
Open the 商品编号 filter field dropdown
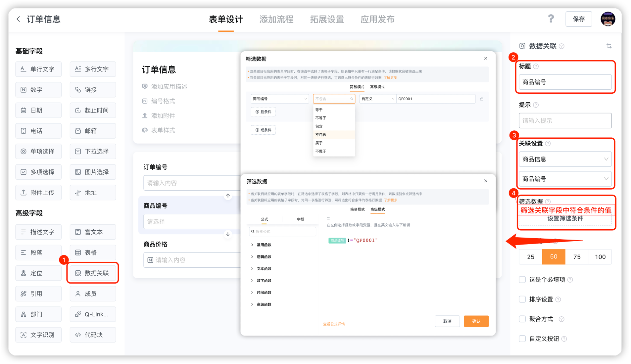(x=280, y=99)
